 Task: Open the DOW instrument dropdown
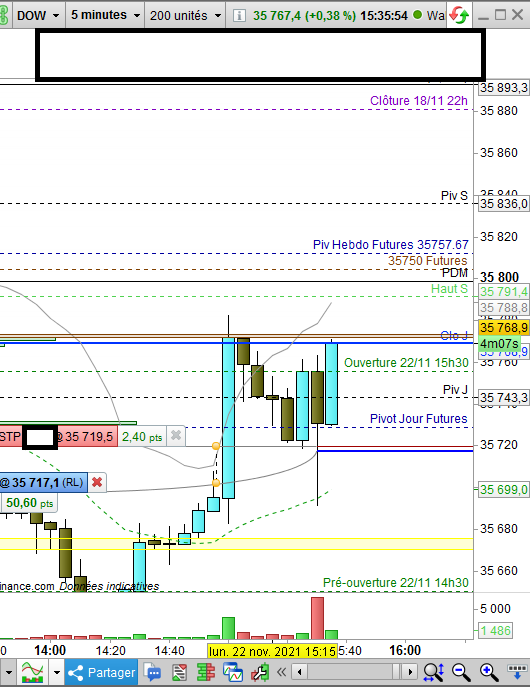[x=39, y=15]
